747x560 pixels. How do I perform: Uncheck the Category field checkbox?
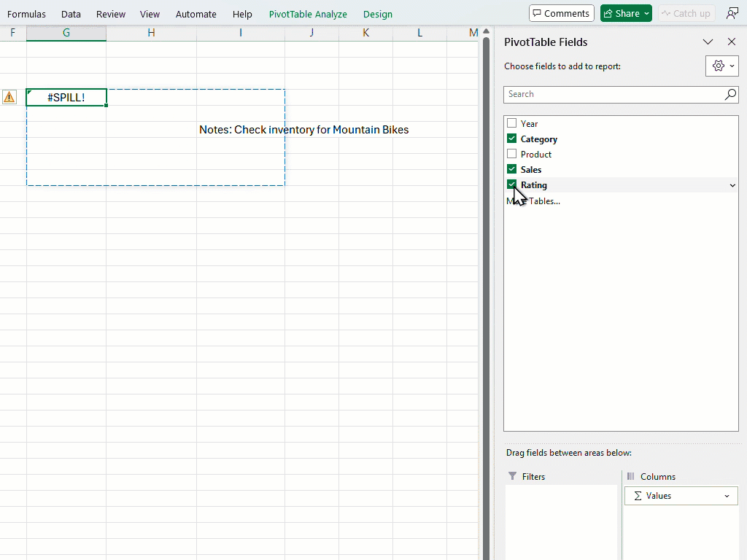click(x=511, y=138)
